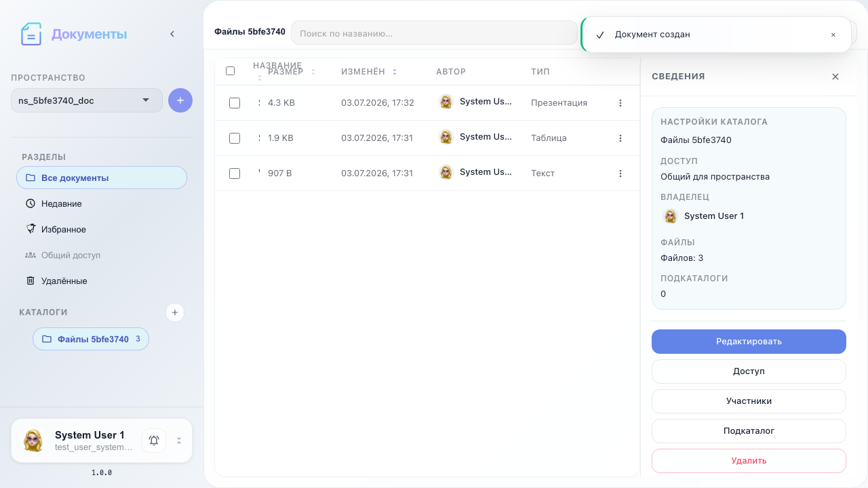Open the Недавние section
The height and width of the screenshot is (488, 868).
(102, 203)
